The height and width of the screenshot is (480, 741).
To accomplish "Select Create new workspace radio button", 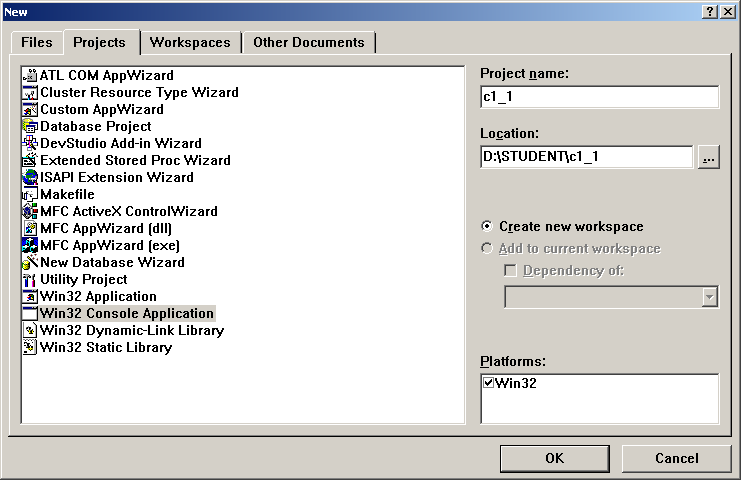I will tap(487, 227).
